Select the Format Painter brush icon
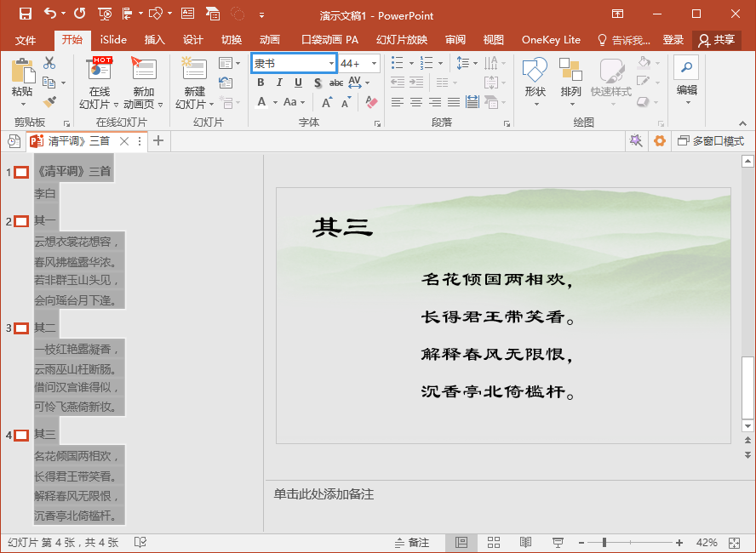756x553 pixels. click(49, 102)
